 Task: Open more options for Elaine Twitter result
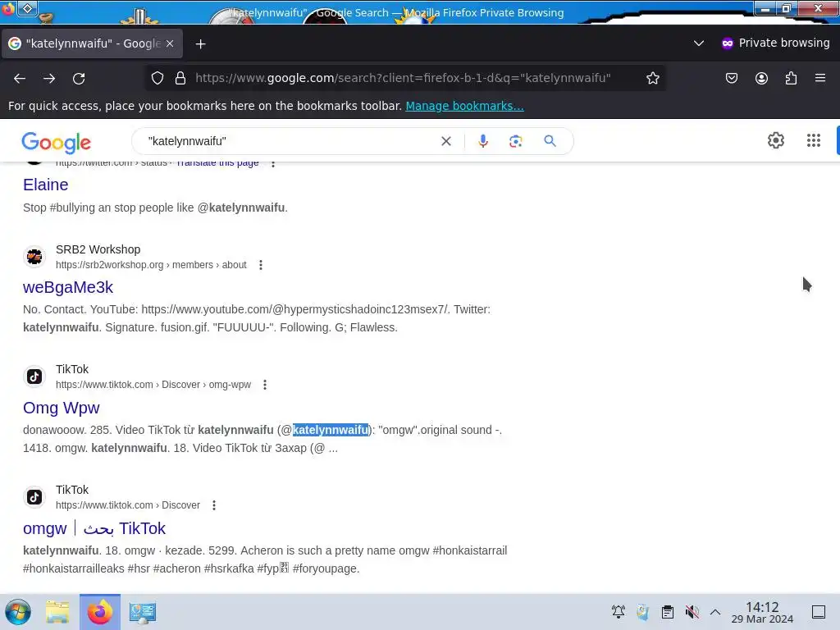[x=273, y=163]
